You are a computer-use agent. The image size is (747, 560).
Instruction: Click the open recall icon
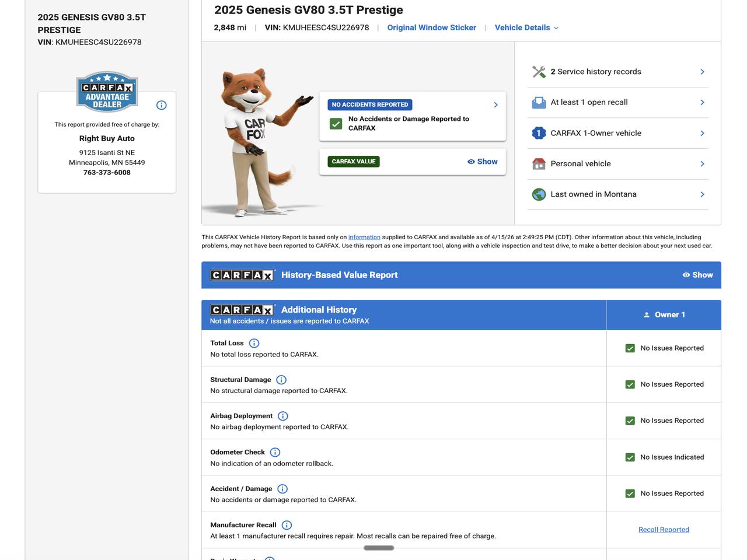point(539,103)
